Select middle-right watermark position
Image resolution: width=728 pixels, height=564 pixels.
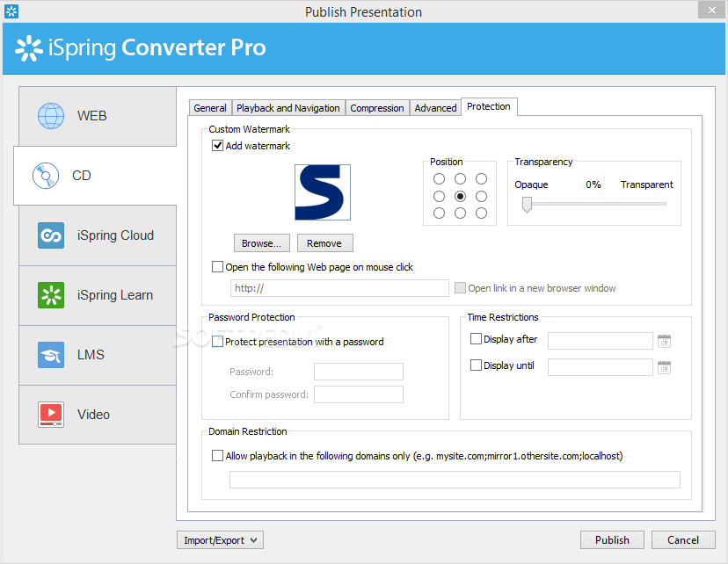(x=481, y=196)
